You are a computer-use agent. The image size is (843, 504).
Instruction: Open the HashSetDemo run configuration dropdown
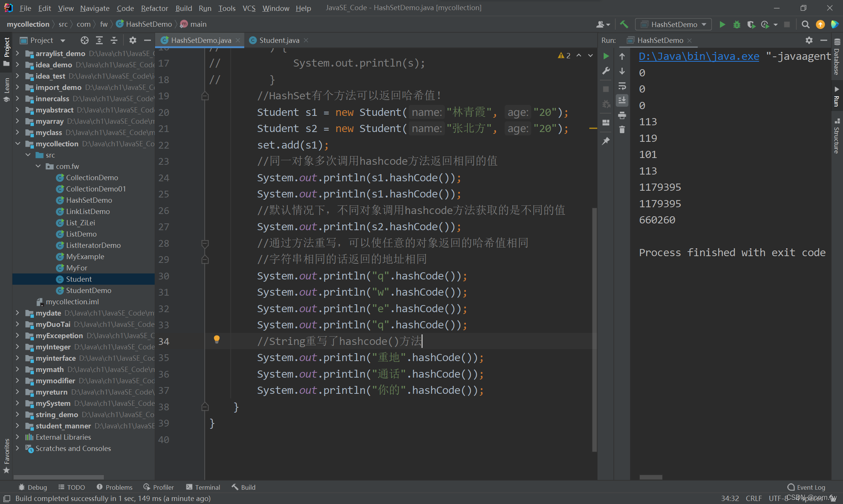click(674, 24)
